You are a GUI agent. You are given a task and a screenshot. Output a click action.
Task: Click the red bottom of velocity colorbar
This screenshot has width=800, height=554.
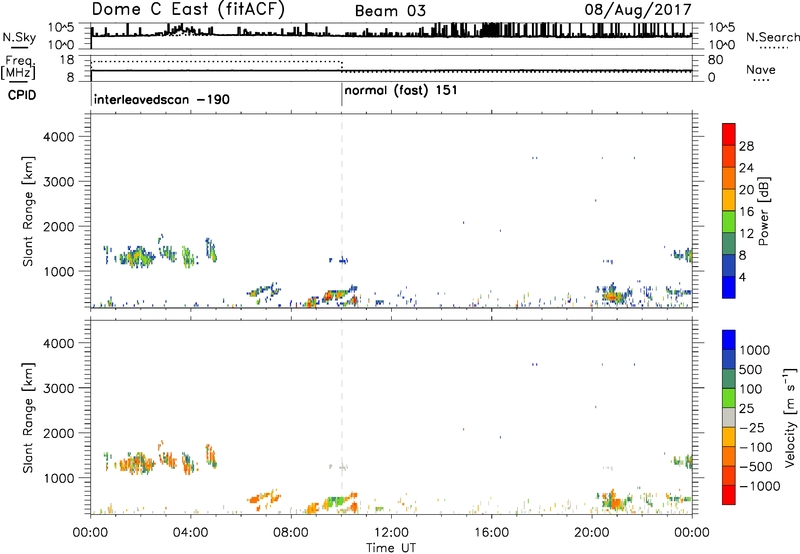coord(729,495)
